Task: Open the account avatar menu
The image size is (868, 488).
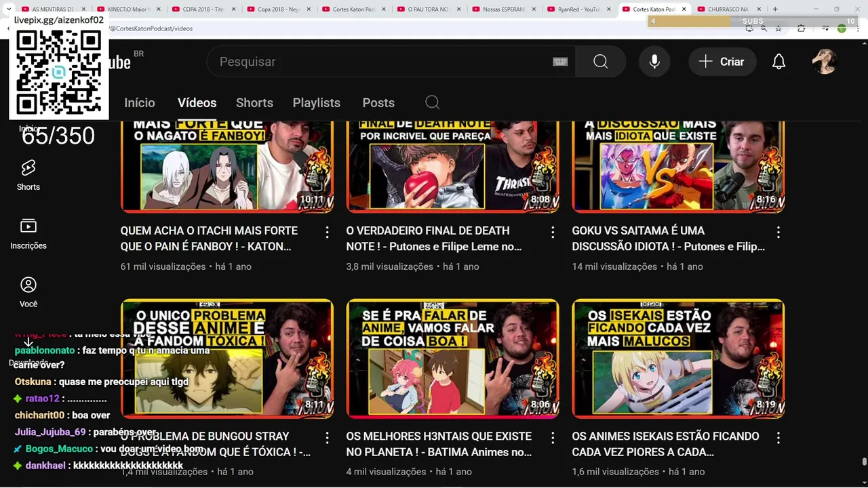Action: (825, 62)
